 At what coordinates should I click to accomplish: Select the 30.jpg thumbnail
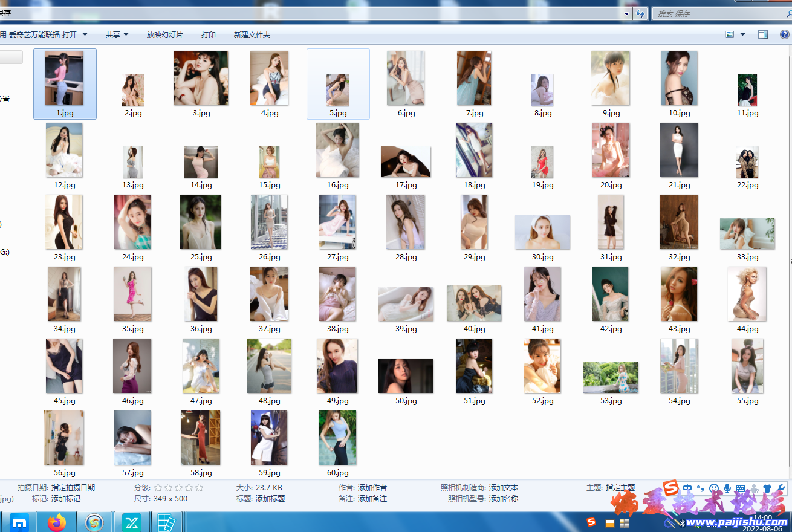(x=542, y=233)
